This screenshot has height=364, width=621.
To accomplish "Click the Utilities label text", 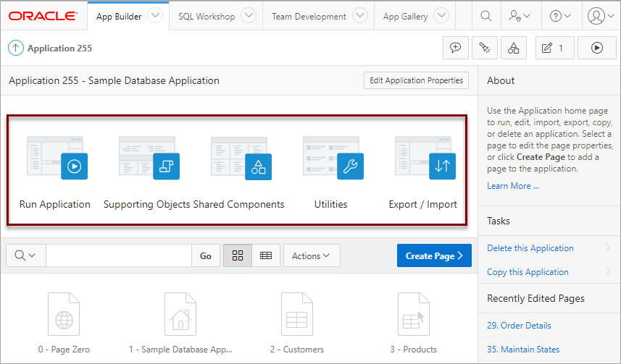I will pyautogui.click(x=330, y=205).
